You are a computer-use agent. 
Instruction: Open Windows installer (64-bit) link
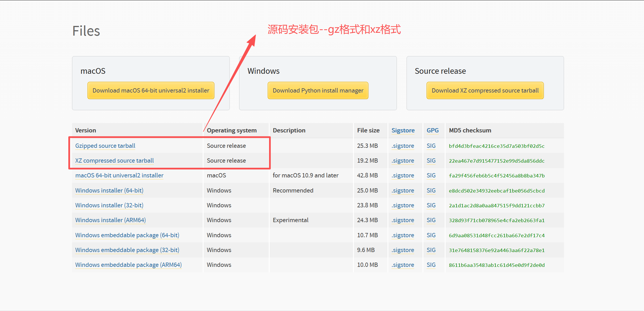coord(109,191)
